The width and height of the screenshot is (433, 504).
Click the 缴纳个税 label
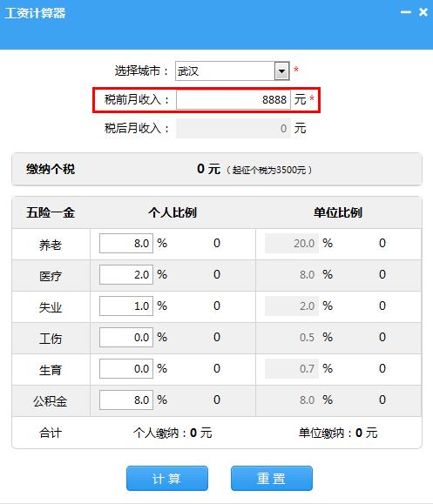click(51, 169)
